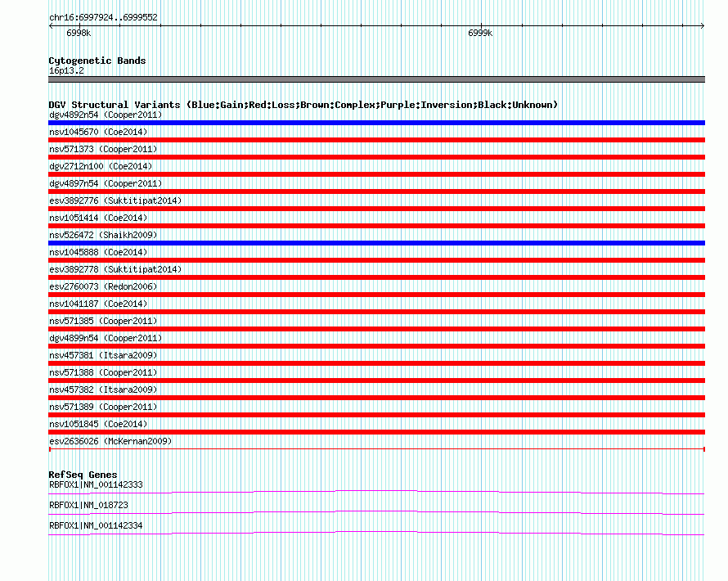Screen dimensions: 728x581
Task: Click the red bar under nsv1051845
Action: (x=376, y=432)
